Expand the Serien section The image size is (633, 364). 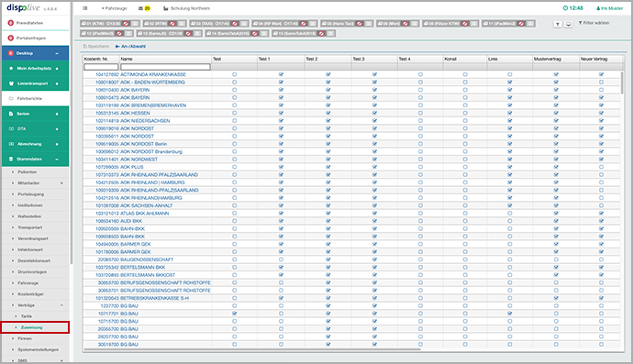click(x=57, y=114)
